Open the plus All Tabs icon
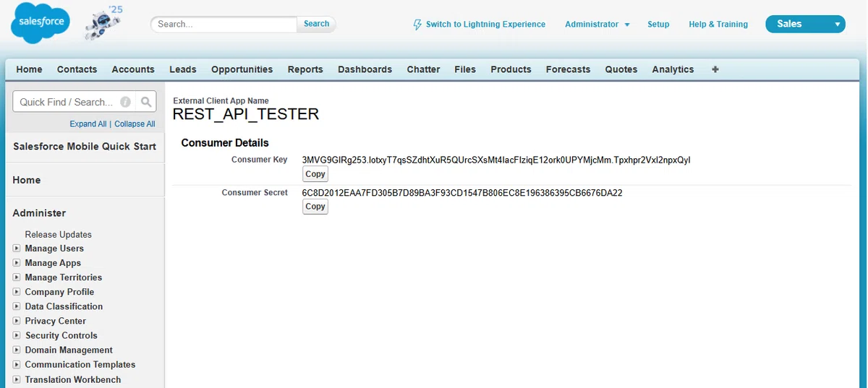The height and width of the screenshot is (388, 868). [x=715, y=69]
